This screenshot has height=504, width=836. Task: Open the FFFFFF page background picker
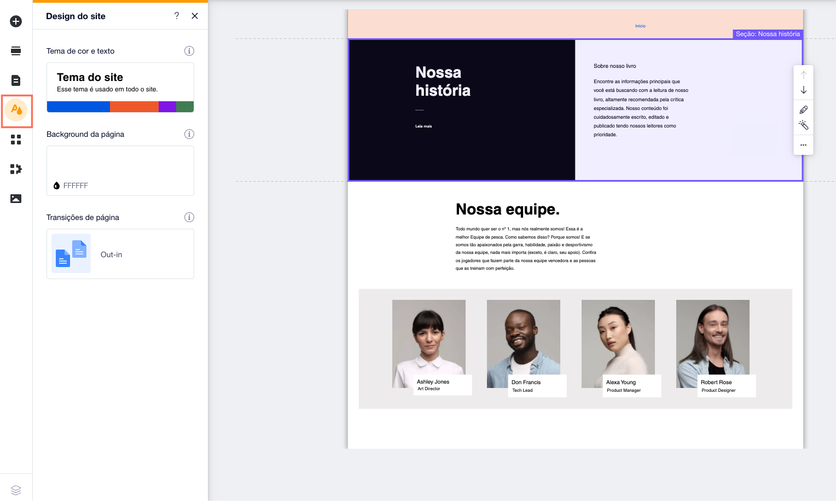[x=120, y=171]
